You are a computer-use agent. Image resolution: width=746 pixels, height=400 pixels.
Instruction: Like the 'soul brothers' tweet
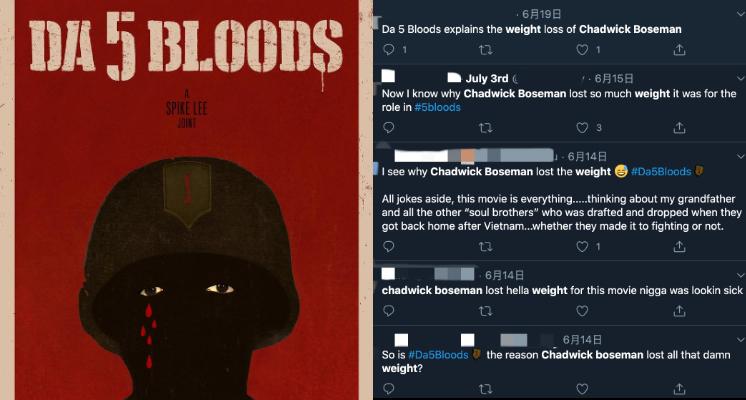pyautogui.click(x=582, y=246)
